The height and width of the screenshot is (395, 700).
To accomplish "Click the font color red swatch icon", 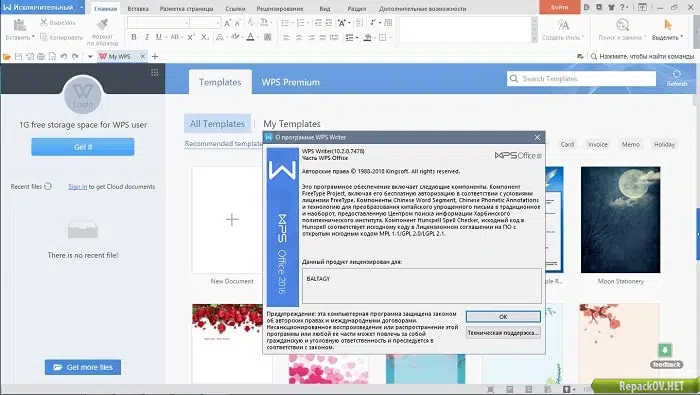I will pos(250,37).
